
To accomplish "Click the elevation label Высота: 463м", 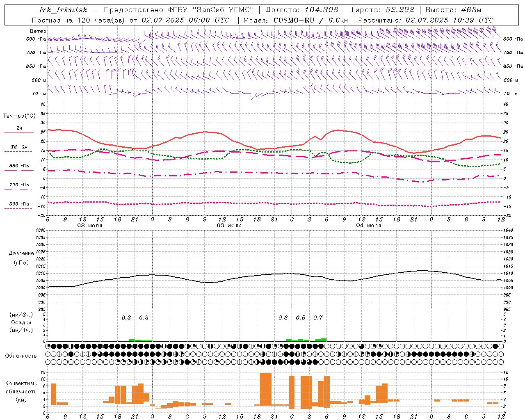I will tap(454, 10).
